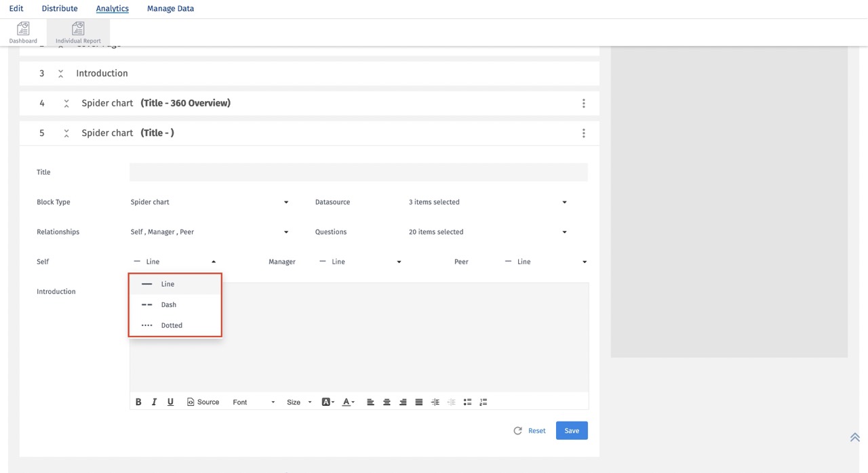This screenshot has height=473, width=868.
Task: Open the Dashboard report view
Action: coord(22,31)
